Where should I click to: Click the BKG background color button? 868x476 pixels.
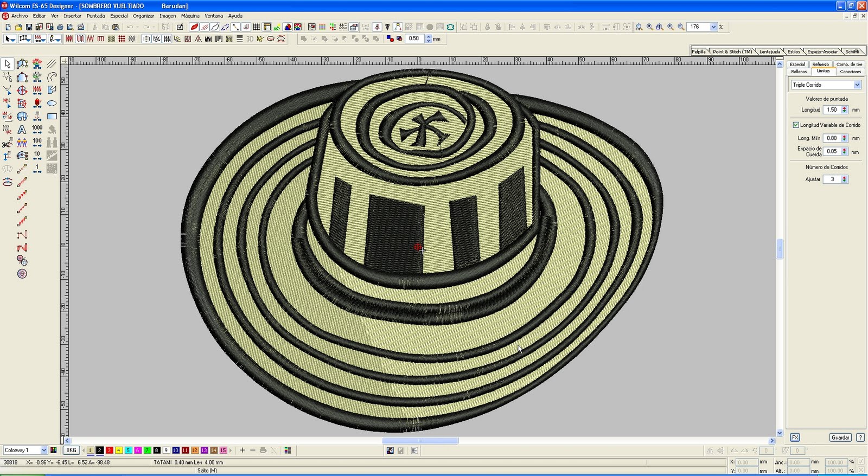(x=71, y=451)
